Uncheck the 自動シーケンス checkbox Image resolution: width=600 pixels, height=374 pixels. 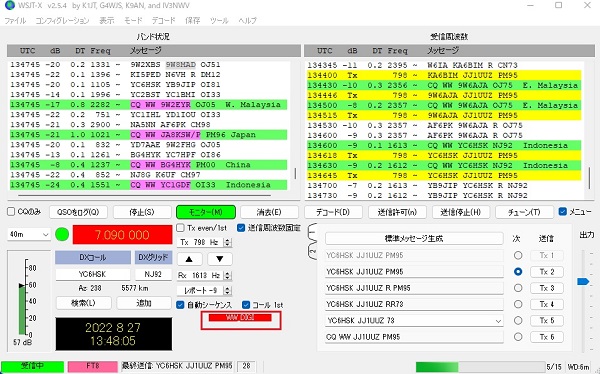(x=180, y=305)
